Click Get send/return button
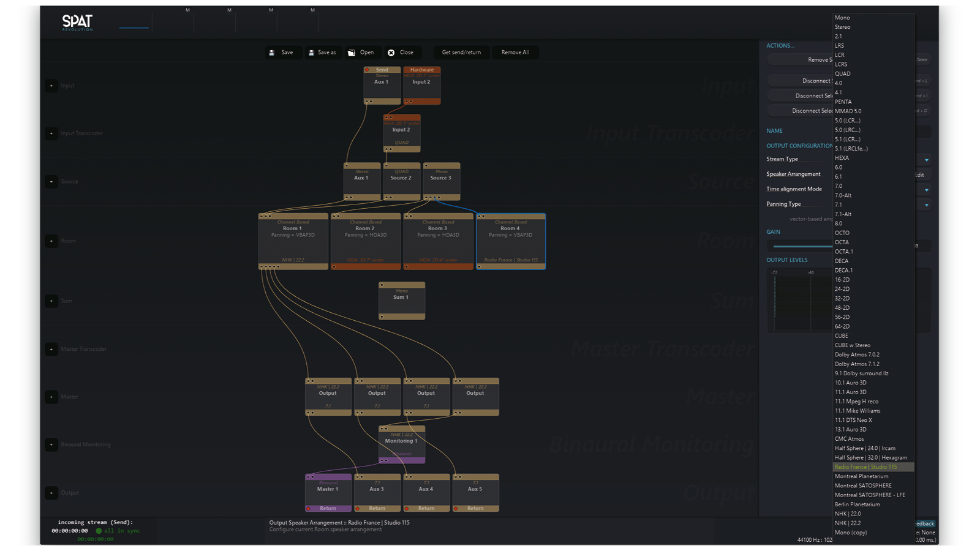This screenshot has height=551, width=980. (461, 53)
